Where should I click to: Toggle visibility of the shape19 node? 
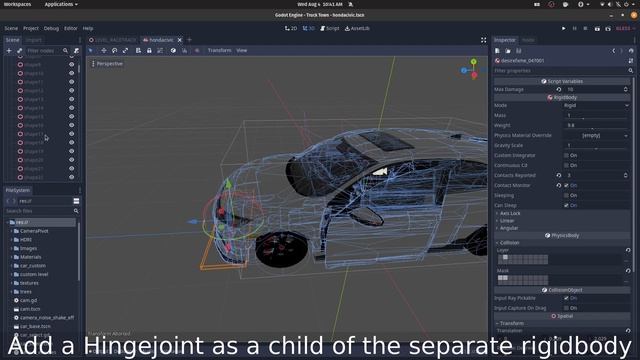(x=71, y=151)
